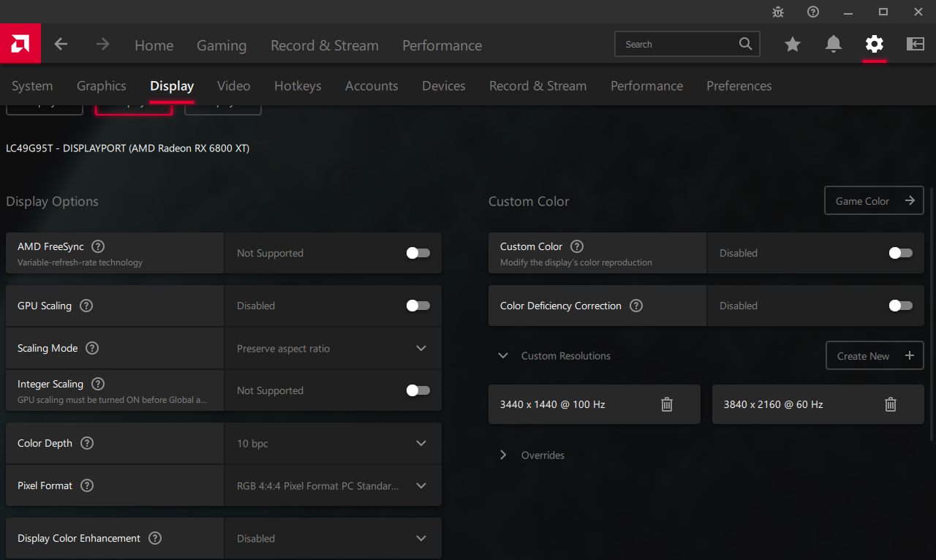
Task: Click the search magnifier icon
Action: tap(745, 44)
